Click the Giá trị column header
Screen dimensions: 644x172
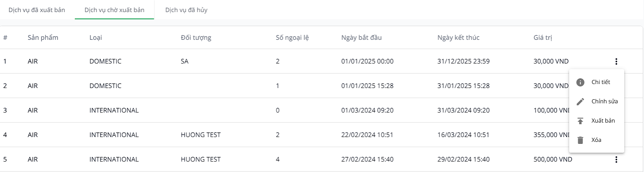click(543, 38)
